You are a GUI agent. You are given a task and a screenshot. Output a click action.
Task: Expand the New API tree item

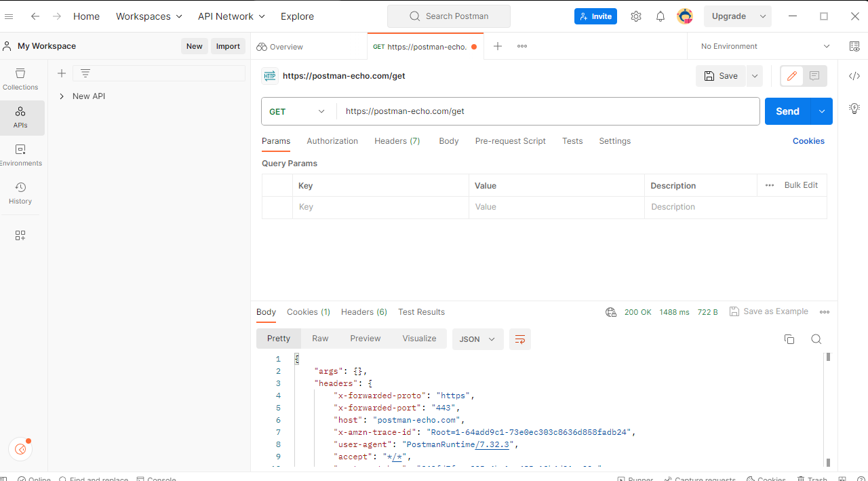point(62,96)
